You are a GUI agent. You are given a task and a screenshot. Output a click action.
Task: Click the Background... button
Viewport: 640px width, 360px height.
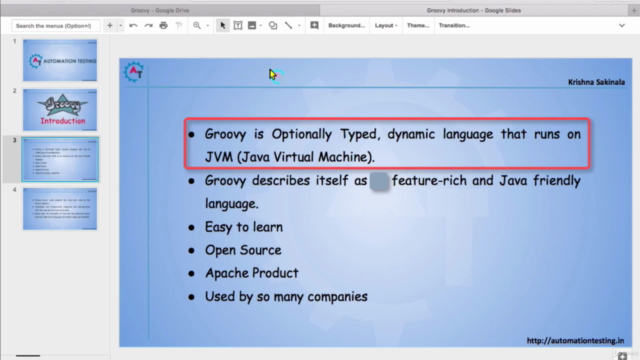click(x=347, y=25)
